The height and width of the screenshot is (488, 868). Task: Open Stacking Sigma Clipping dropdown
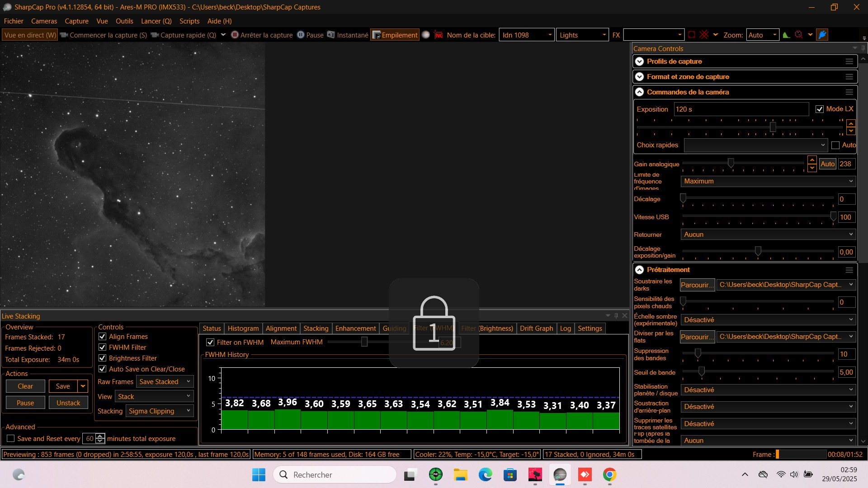pos(160,411)
